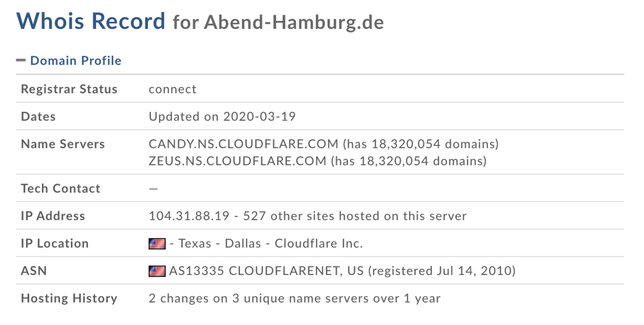The image size is (644, 325).
Task: Click the Hosting History label
Action: [x=69, y=299]
